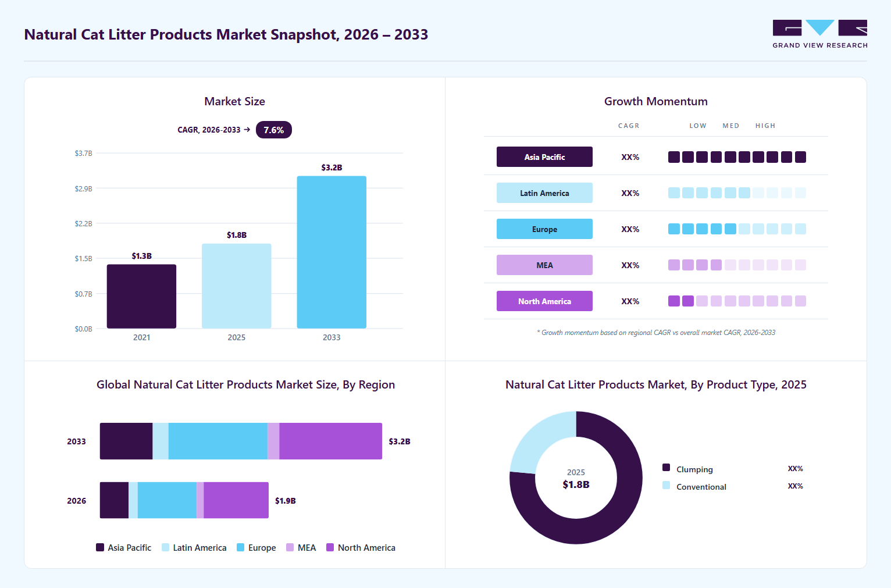
Task: Click the Clumping legend swatch
Action: (667, 468)
